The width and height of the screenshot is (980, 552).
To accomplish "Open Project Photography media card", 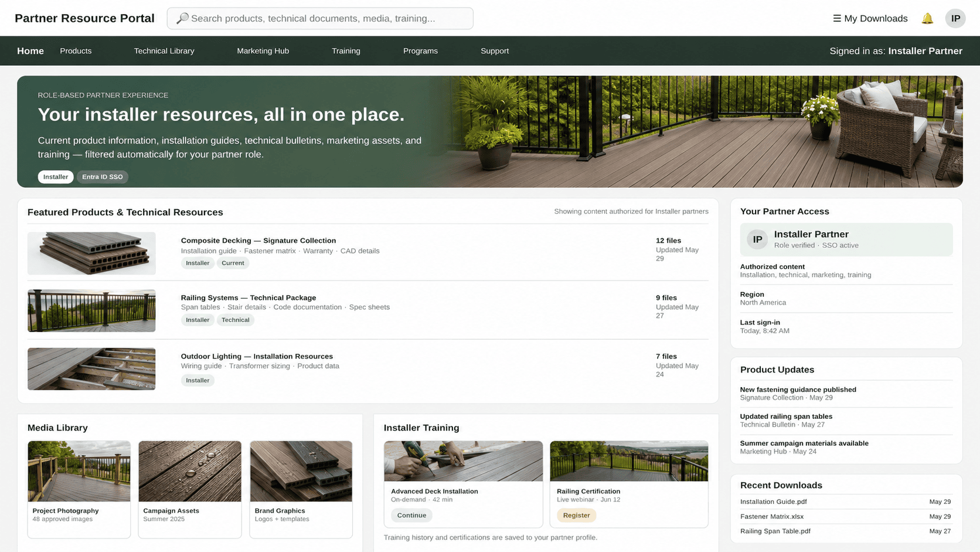I will pyautogui.click(x=79, y=489).
